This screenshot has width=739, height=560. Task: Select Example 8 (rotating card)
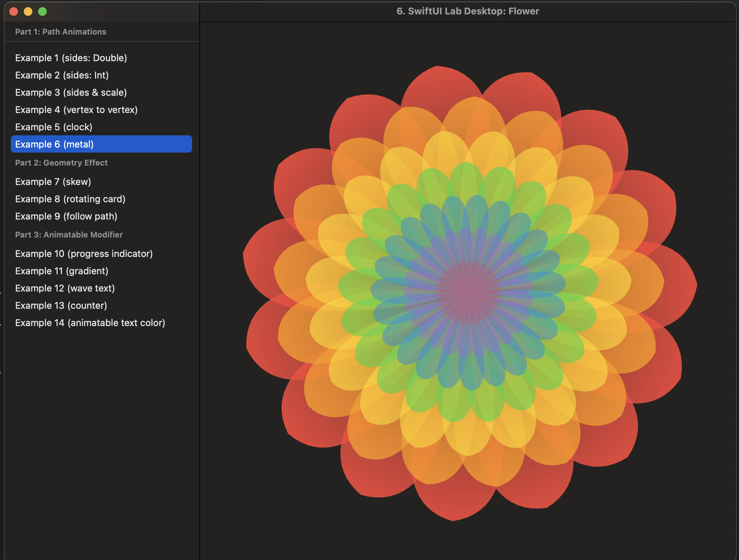(70, 199)
